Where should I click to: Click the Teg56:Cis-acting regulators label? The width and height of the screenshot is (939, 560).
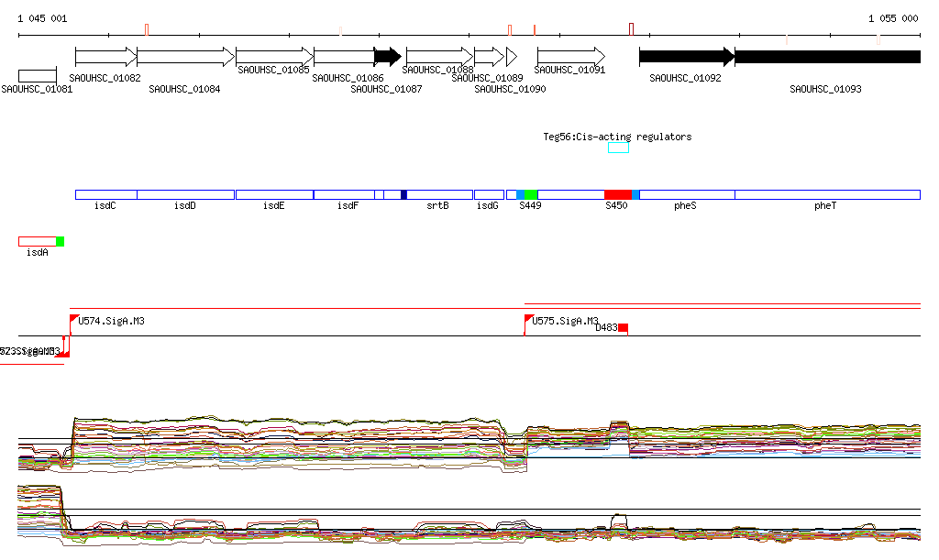coord(617,137)
